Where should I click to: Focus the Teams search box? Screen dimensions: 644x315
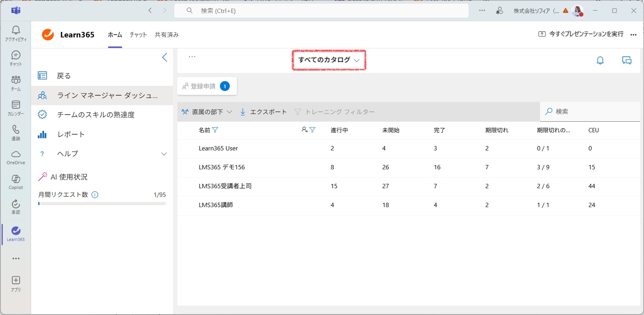[x=321, y=11]
